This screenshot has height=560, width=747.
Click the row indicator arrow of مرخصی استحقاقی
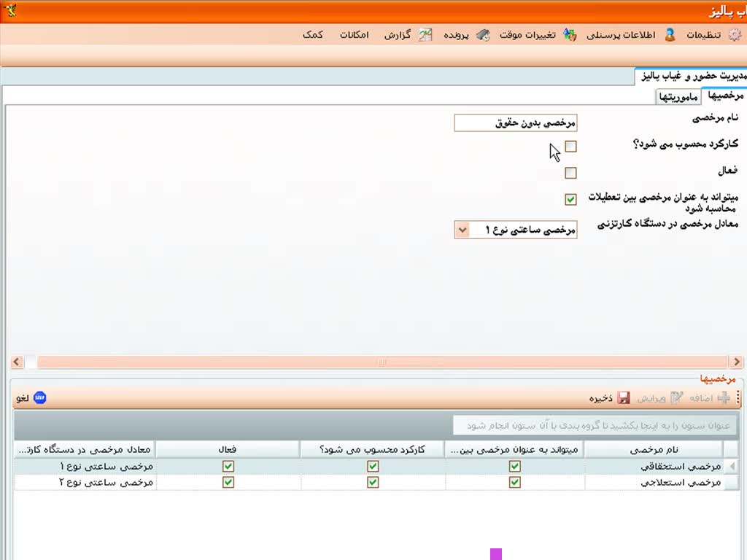click(x=732, y=466)
